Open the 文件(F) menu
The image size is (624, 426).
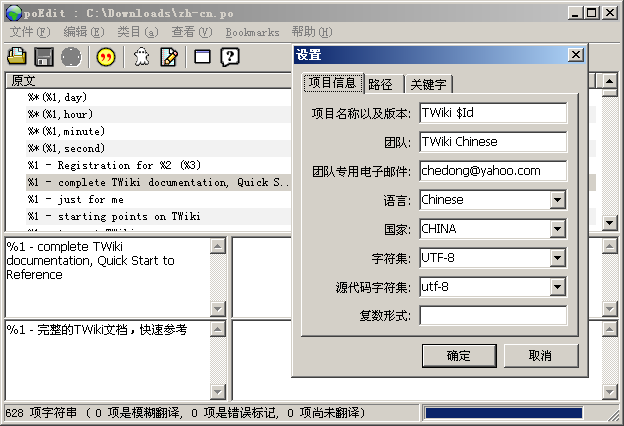(x=30, y=32)
